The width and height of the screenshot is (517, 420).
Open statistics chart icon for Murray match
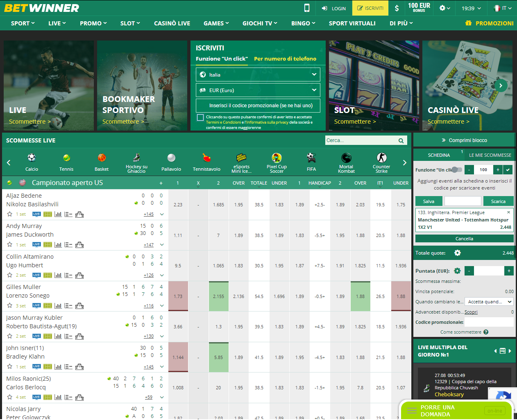[58, 245]
